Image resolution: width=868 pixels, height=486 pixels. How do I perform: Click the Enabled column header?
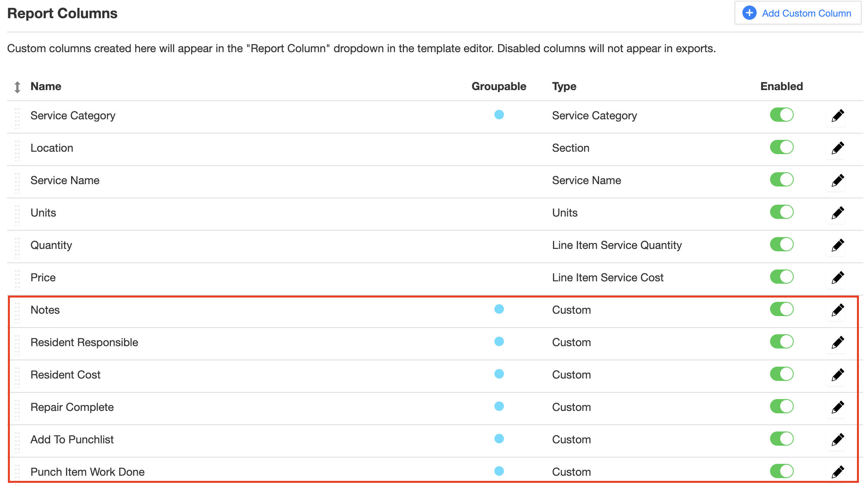pos(782,87)
